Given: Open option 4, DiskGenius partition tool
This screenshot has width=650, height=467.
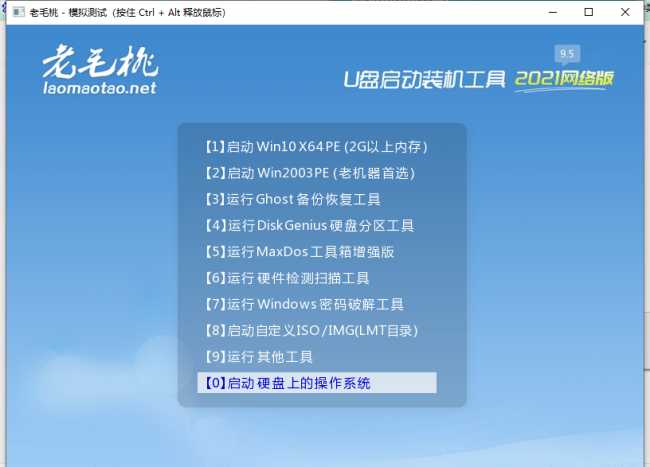Looking at the screenshot, I should [309, 225].
